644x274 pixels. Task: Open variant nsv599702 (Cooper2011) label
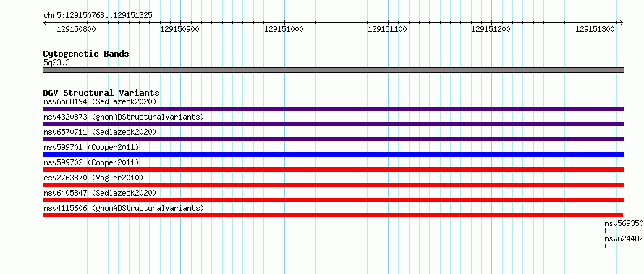[91, 162]
